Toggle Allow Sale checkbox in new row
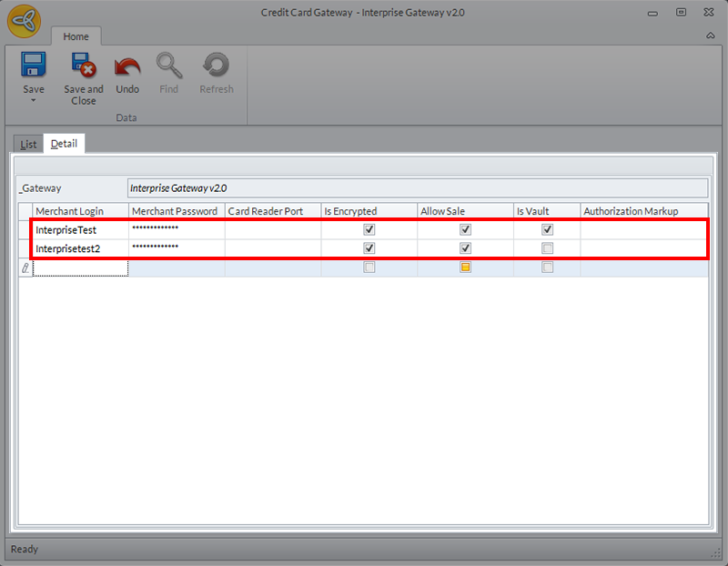728x566 pixels. [x=466, y=268]
